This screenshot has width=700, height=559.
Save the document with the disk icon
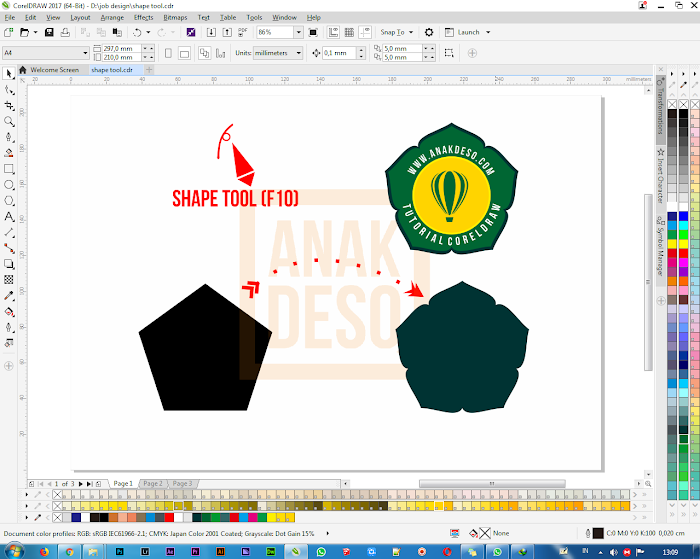coord(50,32)
